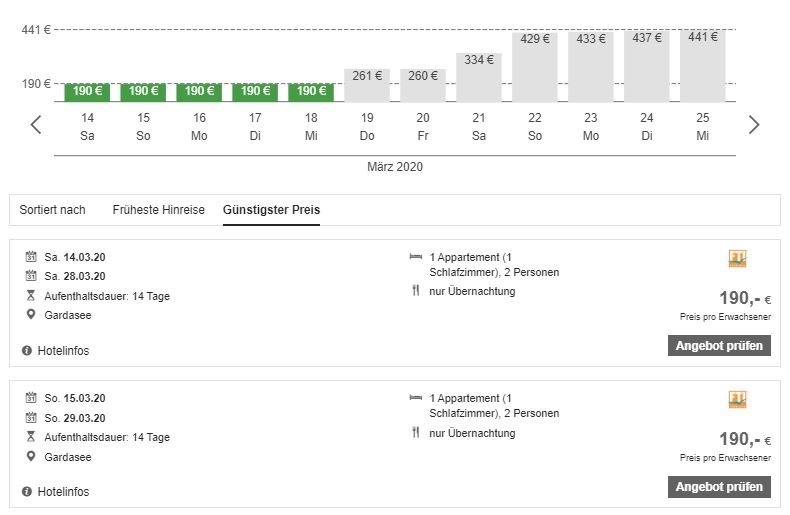
Task: Select Günstigster Preis sorting tab
Action: pyautogui.click(x=271, y=210)
